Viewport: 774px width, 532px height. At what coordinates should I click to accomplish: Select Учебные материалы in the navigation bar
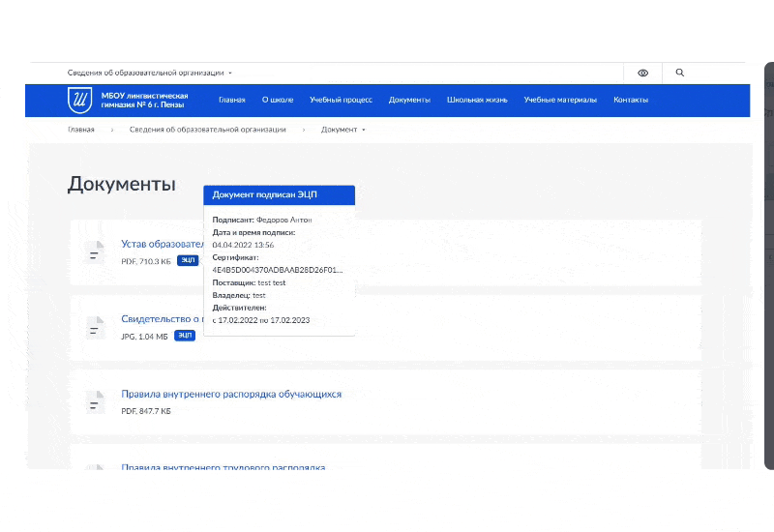560,100
